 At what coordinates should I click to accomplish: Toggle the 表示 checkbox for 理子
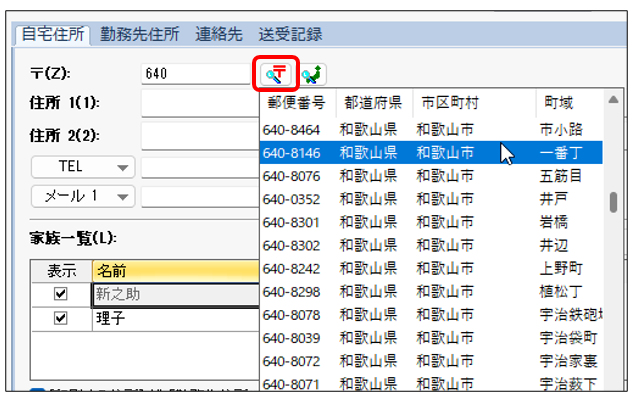[60, 318]
